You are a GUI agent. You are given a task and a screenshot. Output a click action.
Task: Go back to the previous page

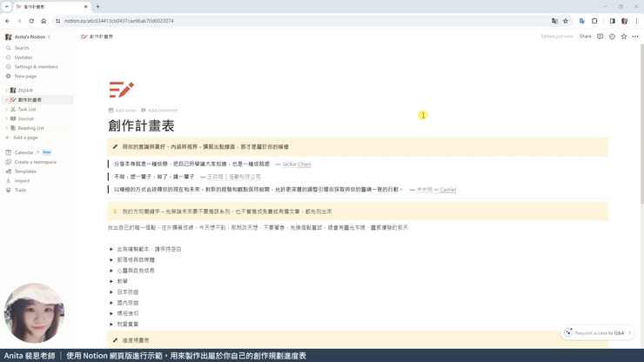(x=7, y=21)
